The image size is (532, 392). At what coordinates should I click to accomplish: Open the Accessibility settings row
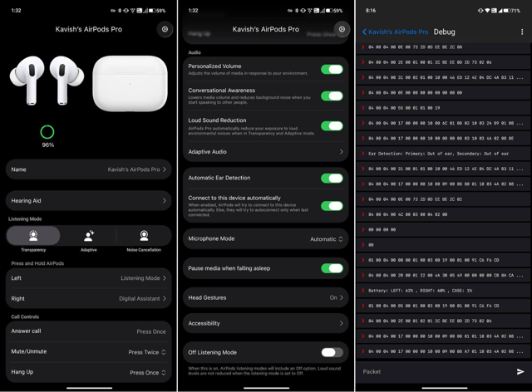266,323
